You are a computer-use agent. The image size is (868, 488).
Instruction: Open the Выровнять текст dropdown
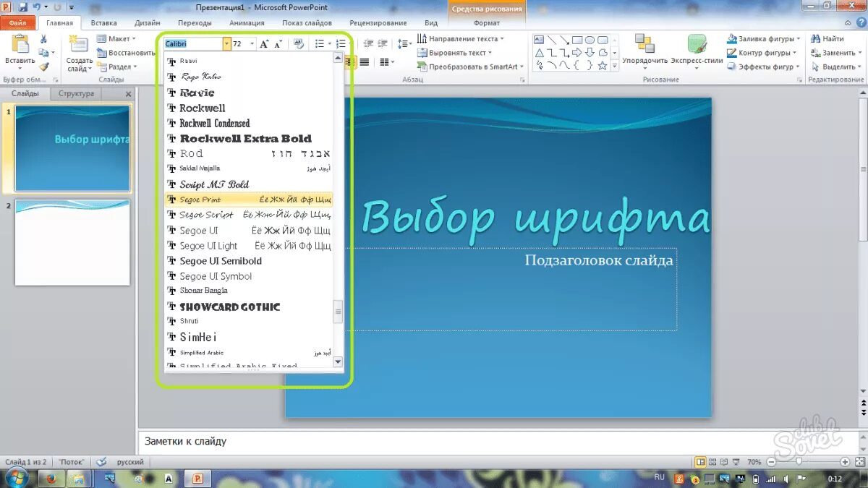(454, 53)
